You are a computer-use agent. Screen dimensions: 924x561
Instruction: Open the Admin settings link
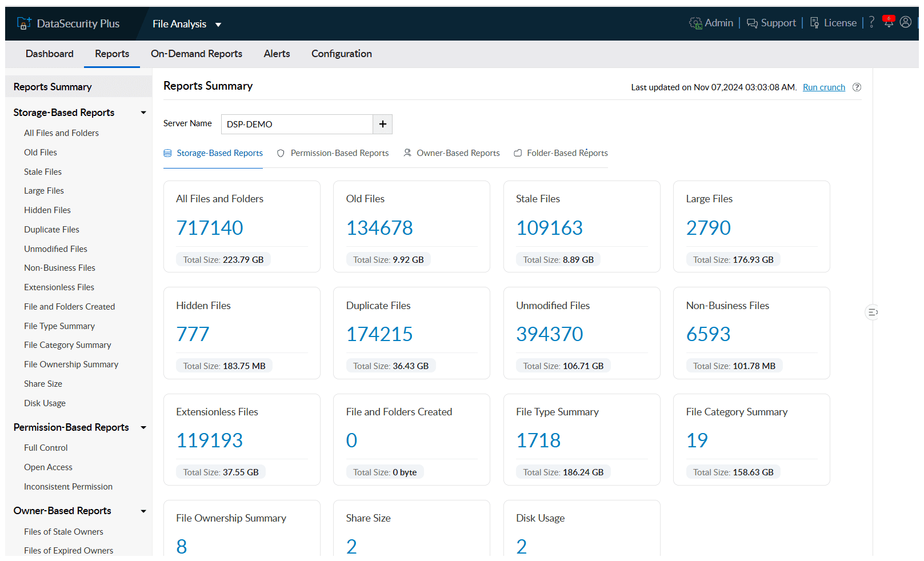pyautogui.click(x=711, y=23)
